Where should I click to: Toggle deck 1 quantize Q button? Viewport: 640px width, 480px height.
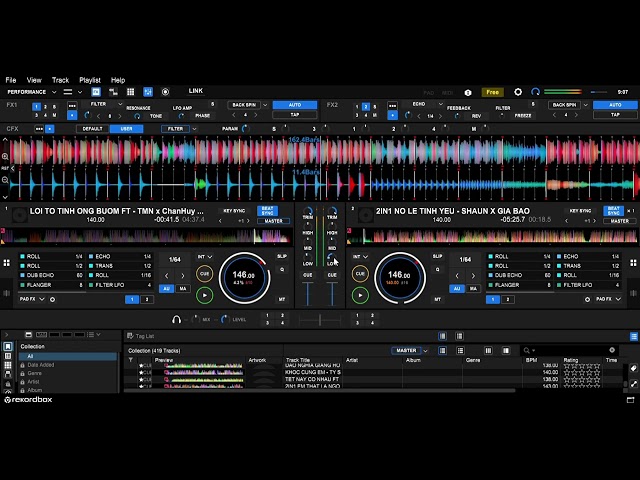tap(282, 269)
